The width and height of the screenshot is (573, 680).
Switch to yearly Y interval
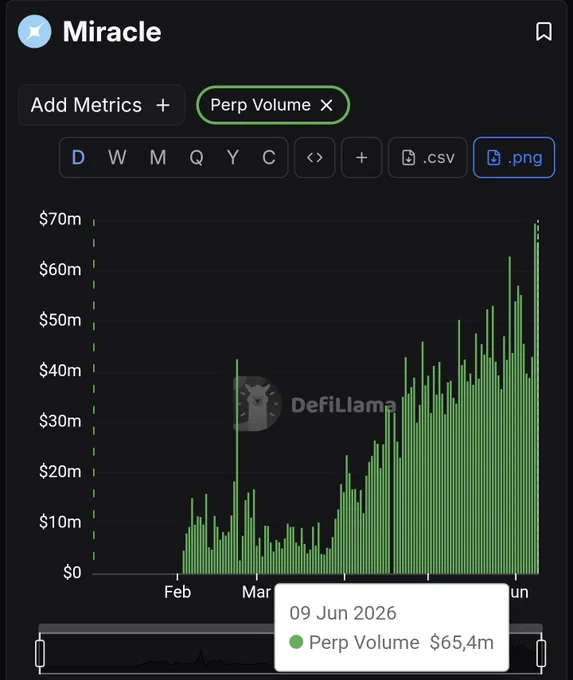point(233,157)
